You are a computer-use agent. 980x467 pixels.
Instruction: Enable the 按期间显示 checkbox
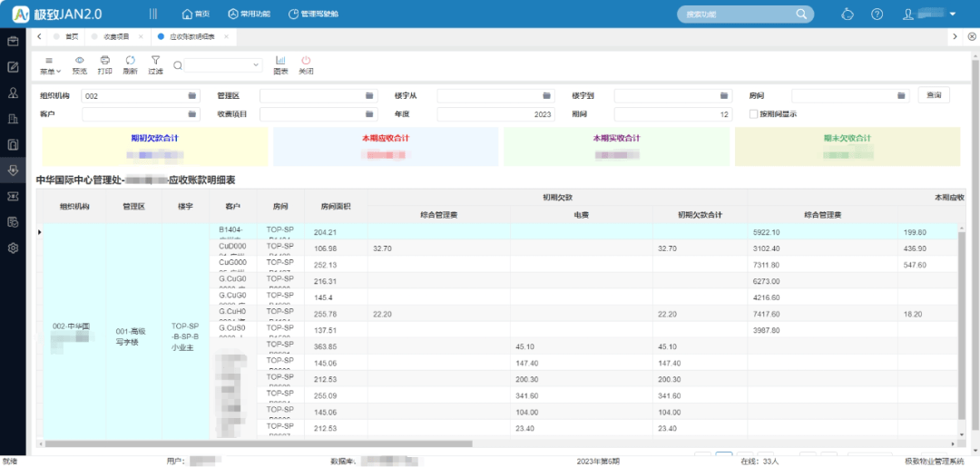click(753, 114)
